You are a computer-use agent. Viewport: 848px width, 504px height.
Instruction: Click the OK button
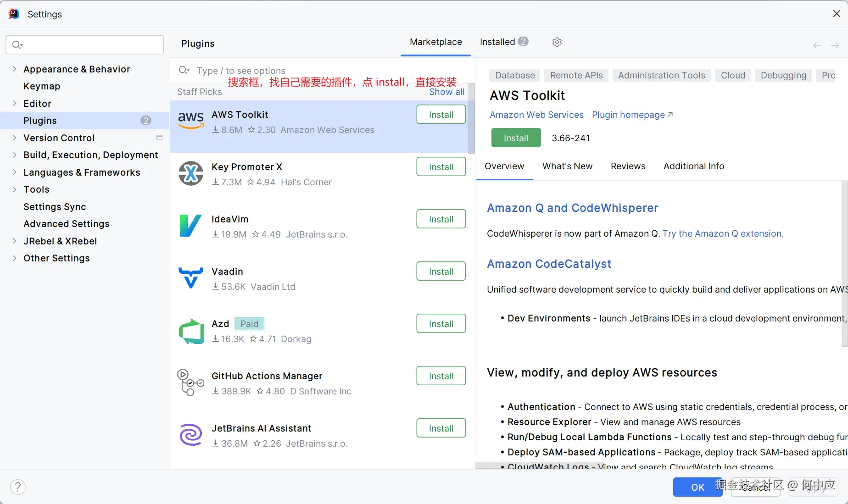click(x=697, y=487)
